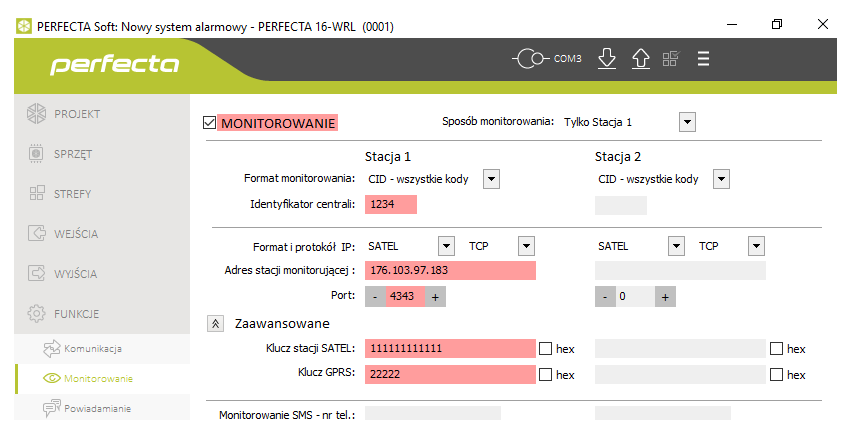
Task: Click Stacja 2 Monitorowanie SMS phone field
Action: [x=663, y=413]
